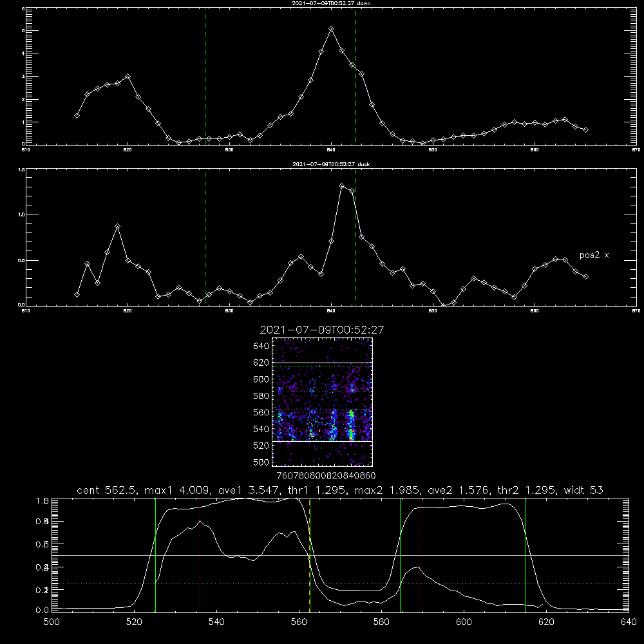
Task: Click left green dashed line in dusk plot
Action: [205, 237]
